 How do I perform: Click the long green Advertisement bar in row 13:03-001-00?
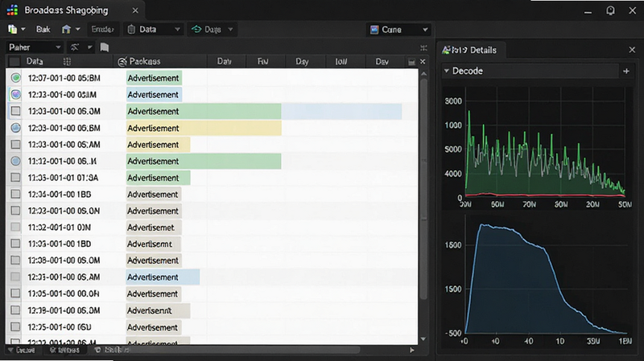coord(204,111)
